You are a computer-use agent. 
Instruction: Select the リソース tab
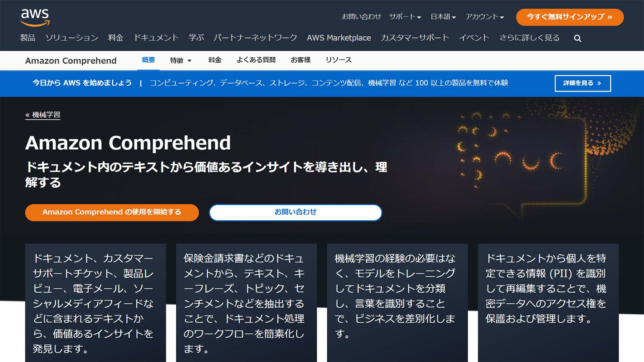pyautogui.click(x=338, y=60)
